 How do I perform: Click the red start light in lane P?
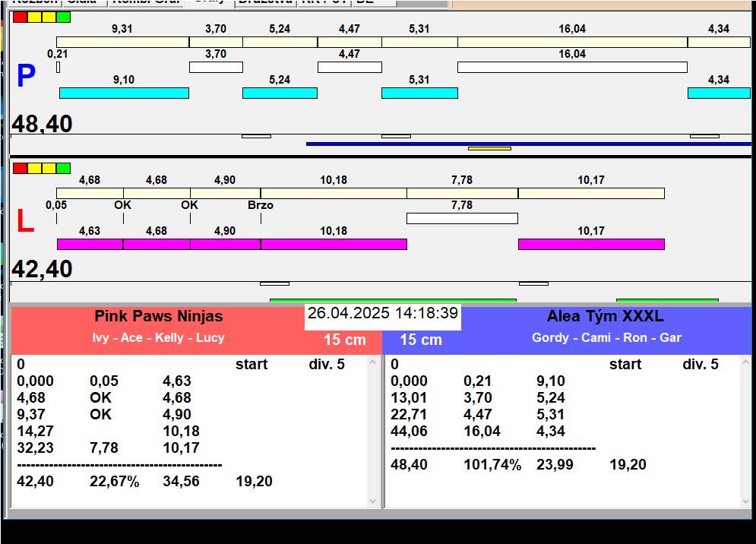coord(21,17)
